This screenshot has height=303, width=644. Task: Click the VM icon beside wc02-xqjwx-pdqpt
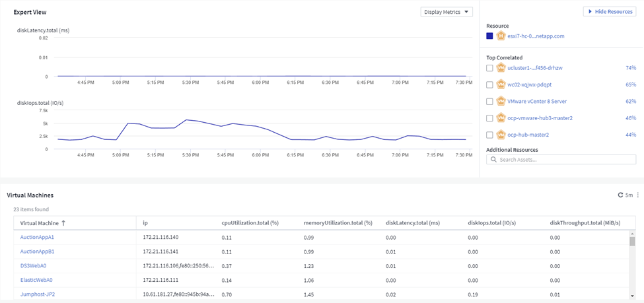[x=501, y=84]
